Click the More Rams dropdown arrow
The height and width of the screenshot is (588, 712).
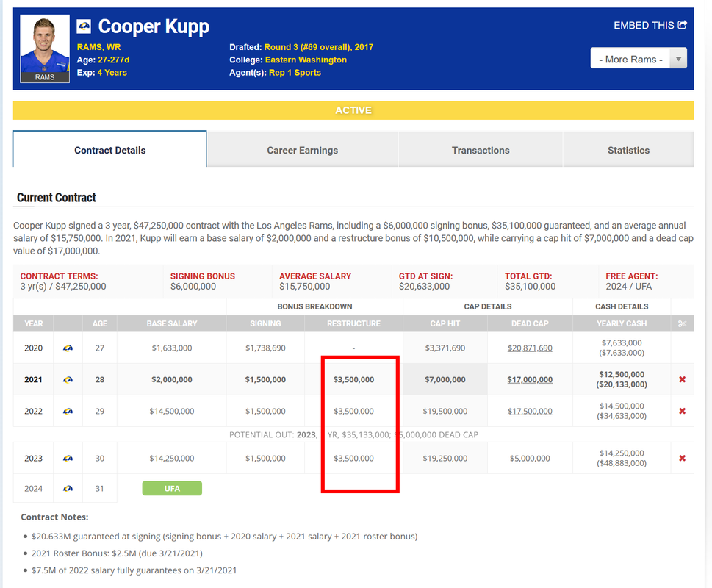tap(678, 59)
